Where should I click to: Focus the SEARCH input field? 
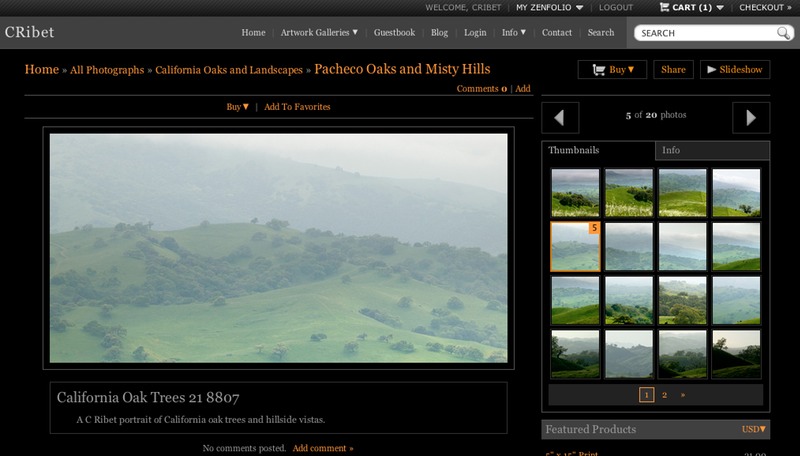pyautogui.click(x=707, y=33)
